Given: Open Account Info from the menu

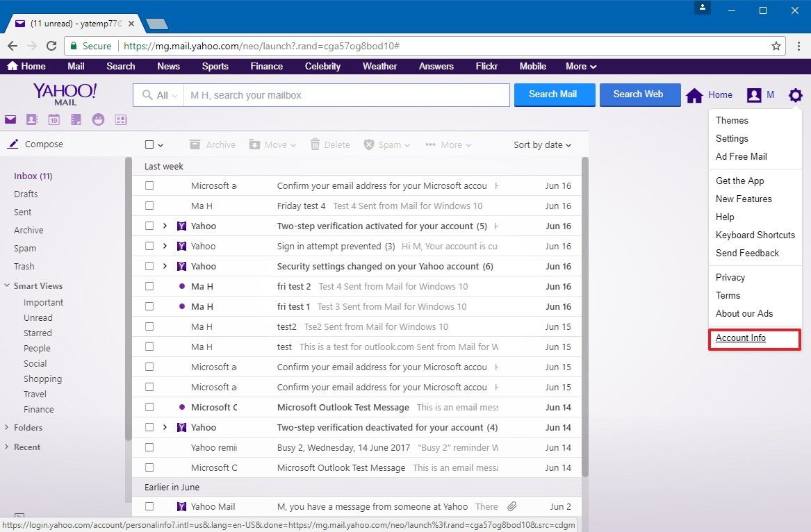Looking at the screenshot, I should point(741,338).
